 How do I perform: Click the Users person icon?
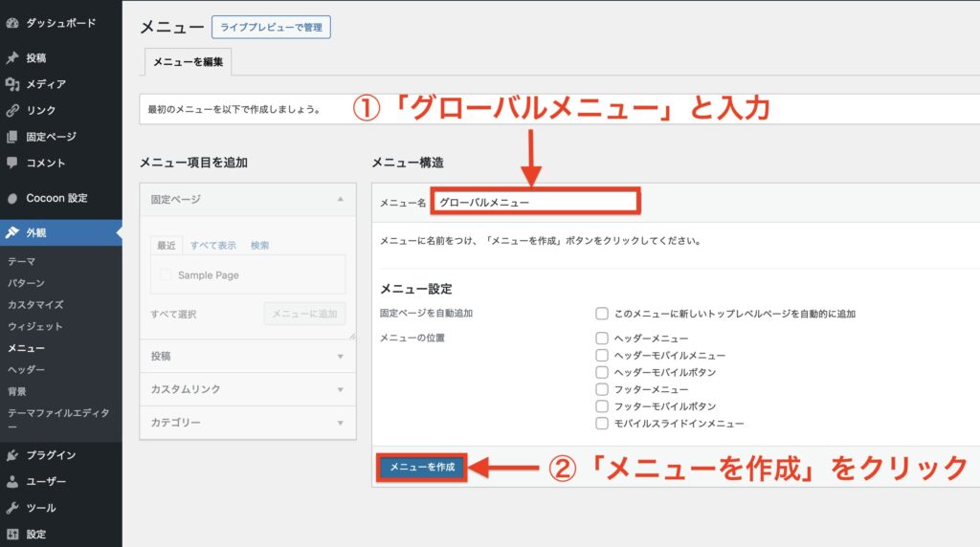tap(12, 482)
